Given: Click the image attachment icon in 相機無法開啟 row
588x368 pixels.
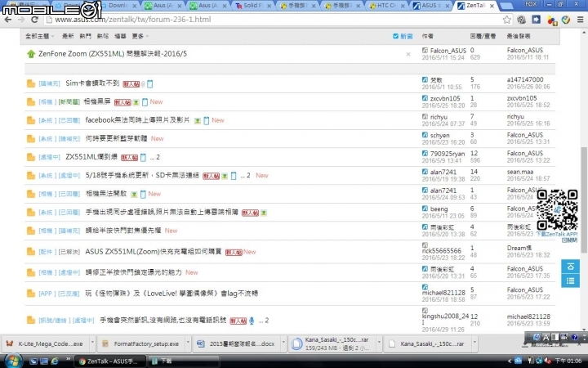Looking at the screenshot, I should tap(134, 195).
